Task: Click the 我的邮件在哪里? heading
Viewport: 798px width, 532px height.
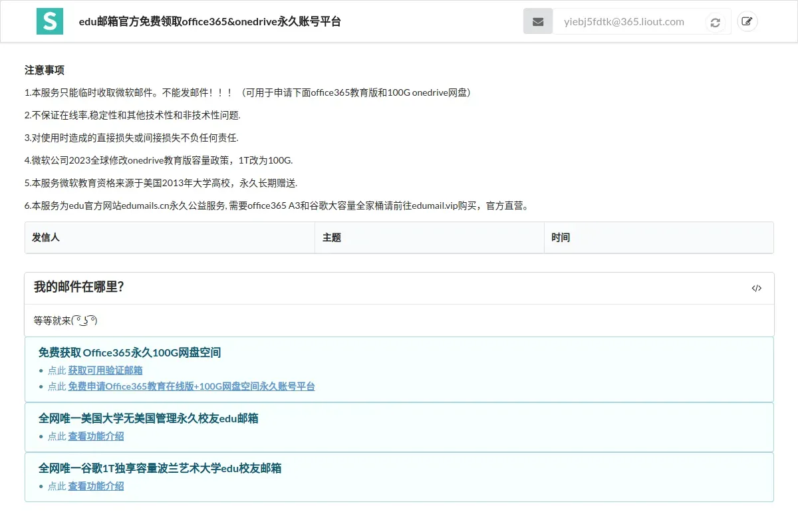Action: tap(79, 287)
